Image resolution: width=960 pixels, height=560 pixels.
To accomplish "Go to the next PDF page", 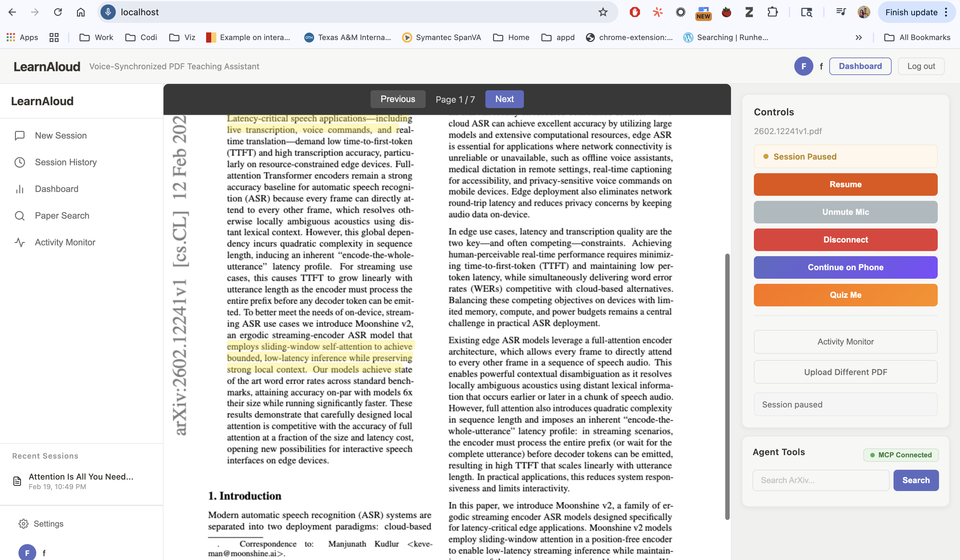I will click(504, 99).
